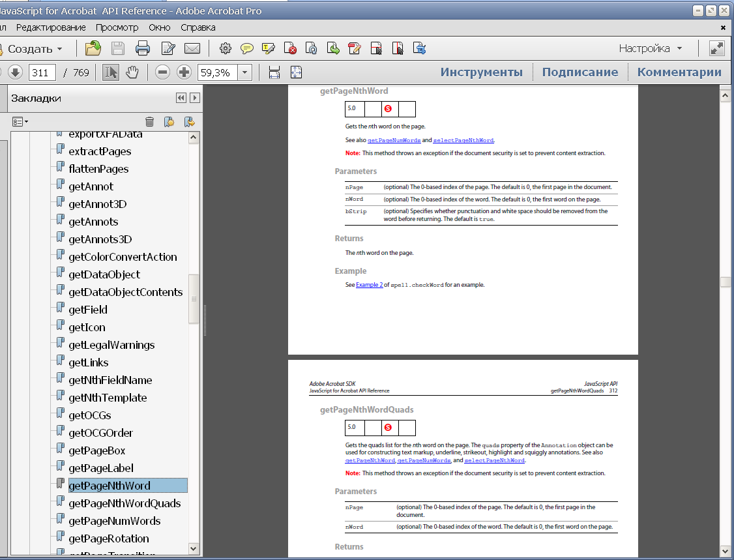
Task: Activate the hand pan tool
Action: [x=132, y=72]
